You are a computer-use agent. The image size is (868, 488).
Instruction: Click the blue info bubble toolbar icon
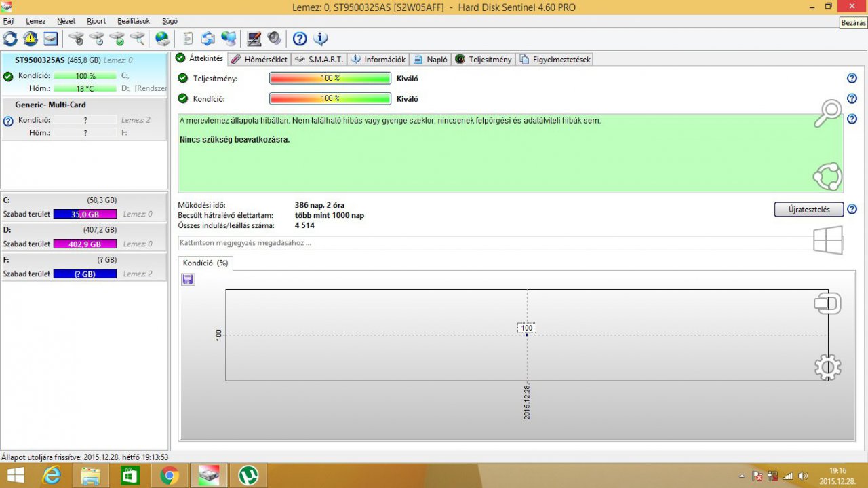pos(320,39)
